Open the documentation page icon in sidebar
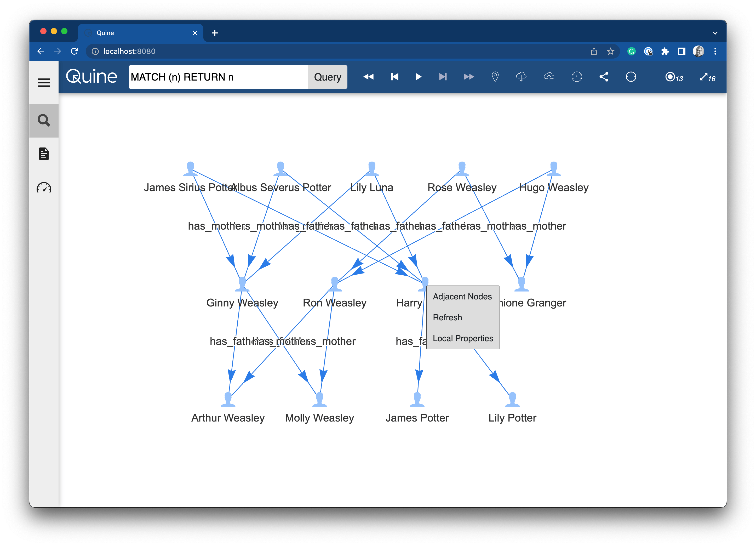Screen dimensions: 756x546 coord(44,154)
